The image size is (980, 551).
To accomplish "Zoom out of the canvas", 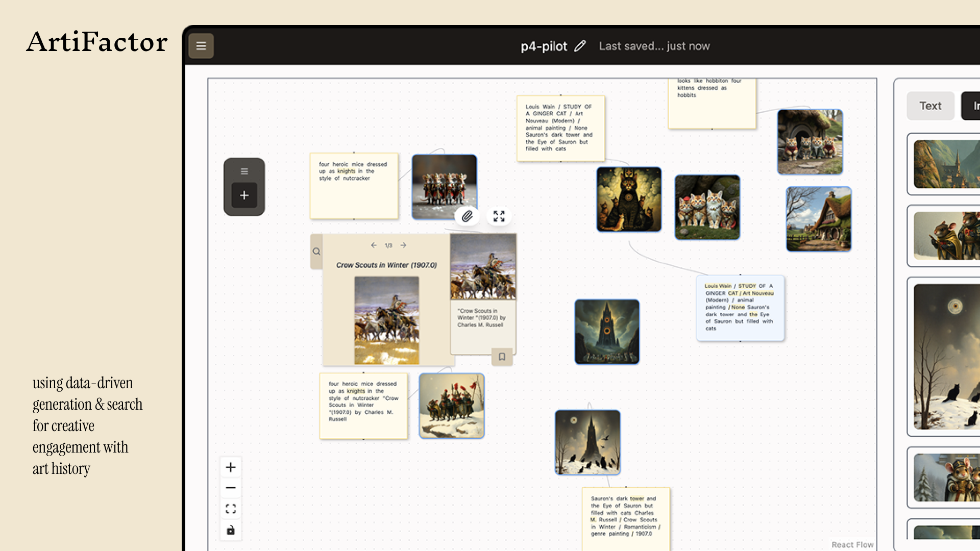I will pyautogui.click(x=231, y=488).
